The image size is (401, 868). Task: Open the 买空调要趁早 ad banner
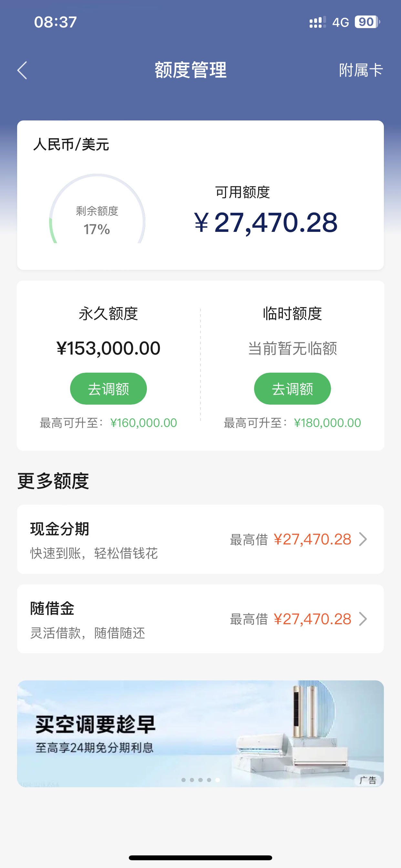click(200, 734)
